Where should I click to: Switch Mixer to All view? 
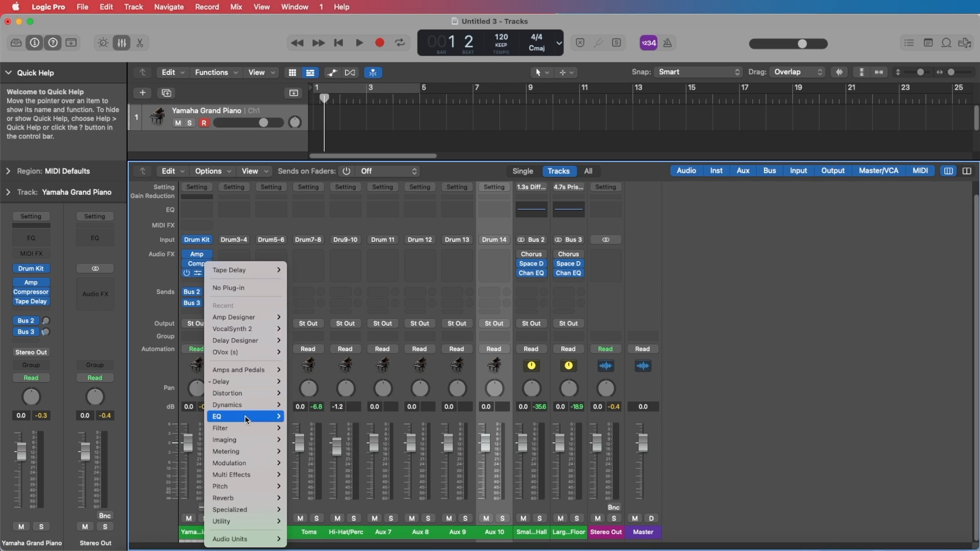pos(588,171)
